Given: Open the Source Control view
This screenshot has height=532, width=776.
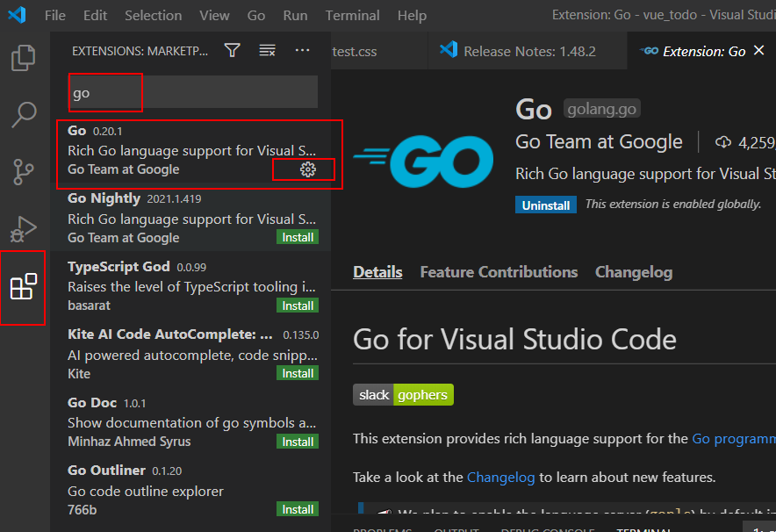Looking at the screenshot, I should [x=23, y=172].
